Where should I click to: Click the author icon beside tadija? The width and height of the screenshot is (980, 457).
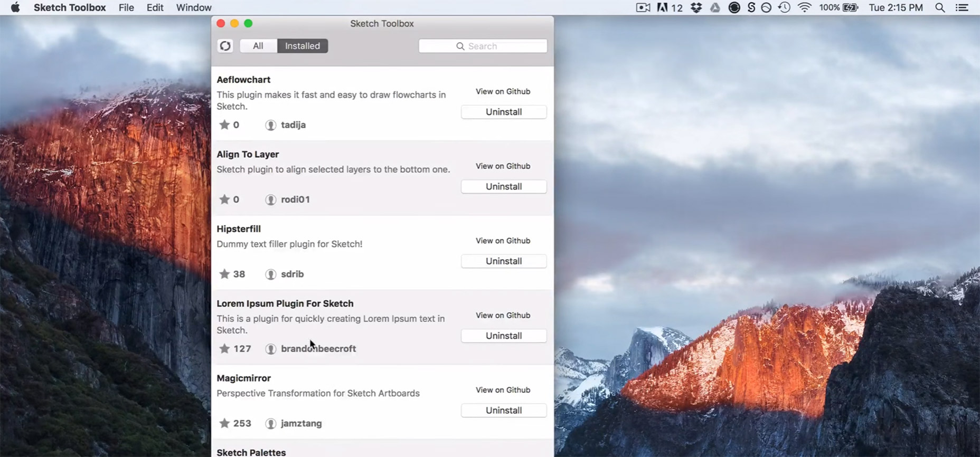pos(270,125)
